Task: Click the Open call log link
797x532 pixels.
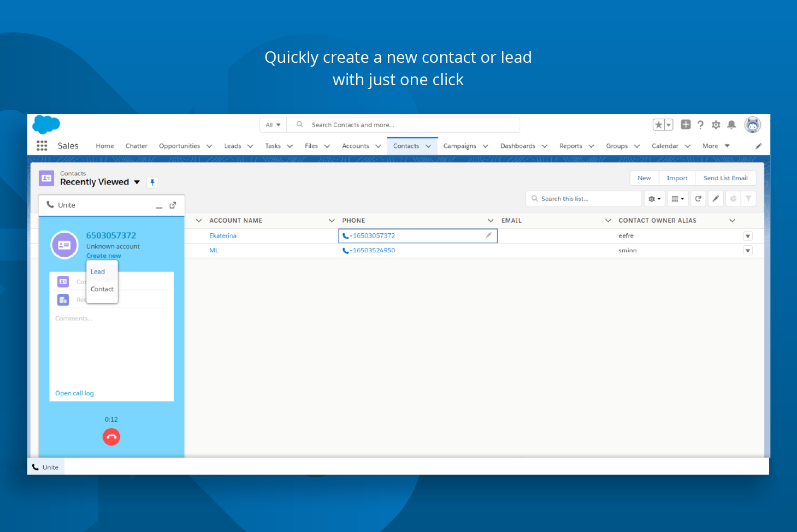Action: coord(74,393)
